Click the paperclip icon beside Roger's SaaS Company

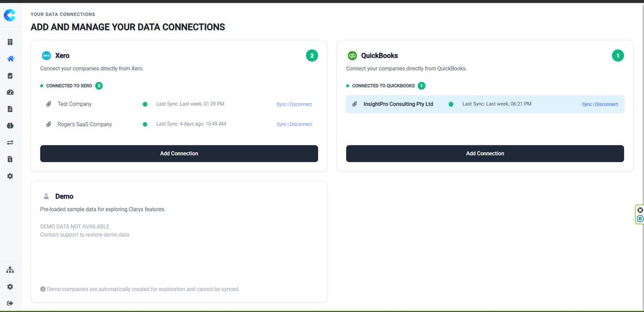click(48, 124)
